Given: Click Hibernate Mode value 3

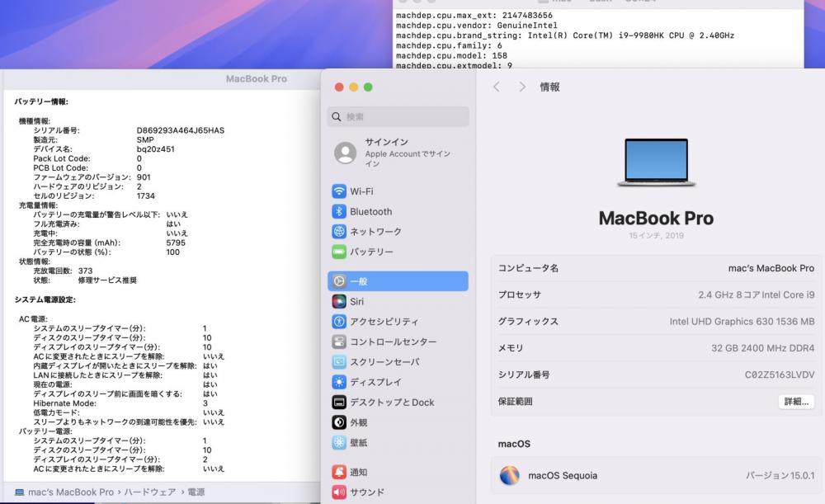Looking at the screenshot, I should [x=205, y=403].
